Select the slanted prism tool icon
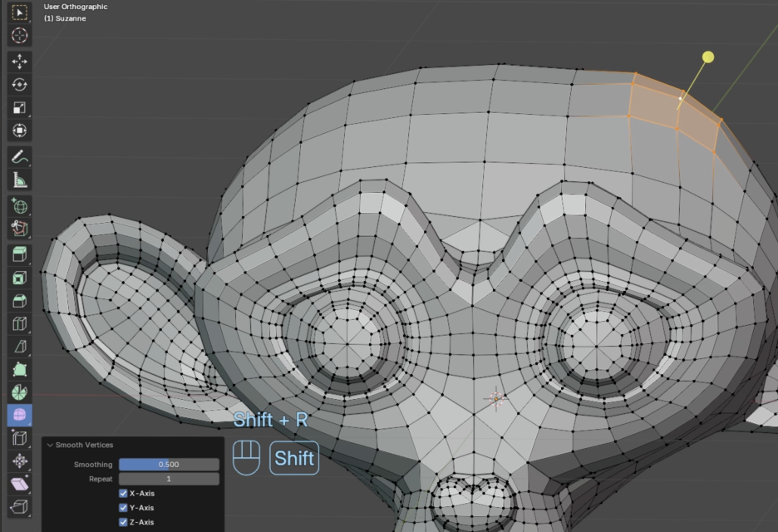The height and width of the screenshot is (532, 778). point(19,347)
